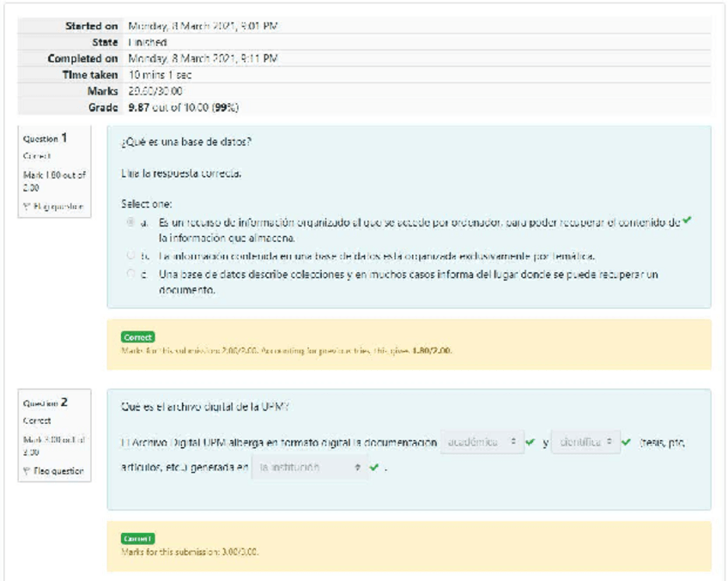
Task: Click the green Correct badge under Question 2
Action: [137, 539]
